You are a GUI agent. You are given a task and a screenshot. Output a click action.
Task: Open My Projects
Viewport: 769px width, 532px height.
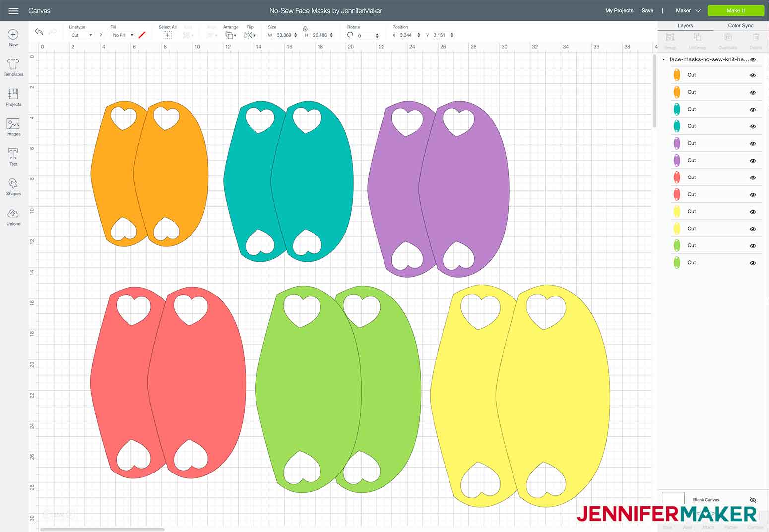coord(619,10)
